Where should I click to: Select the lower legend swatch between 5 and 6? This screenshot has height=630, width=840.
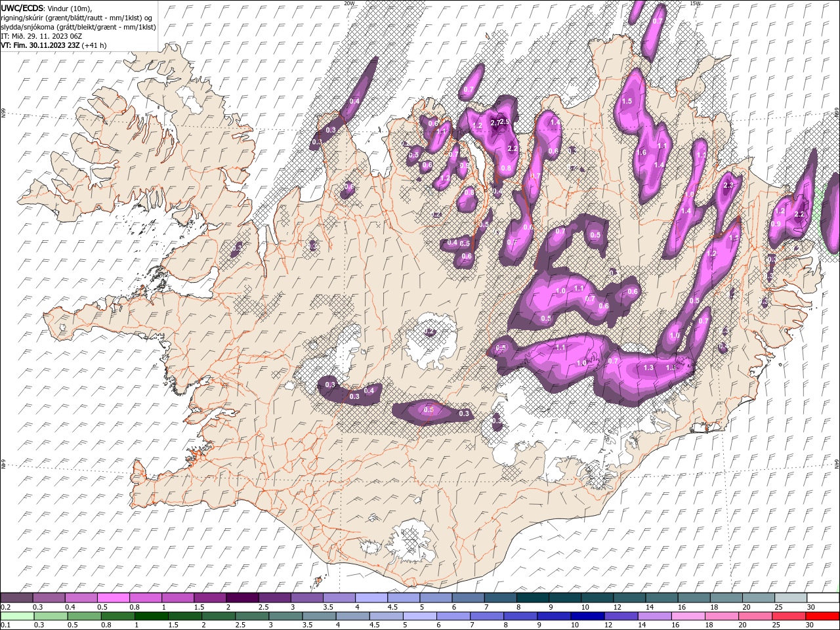[x=420, y=616]
